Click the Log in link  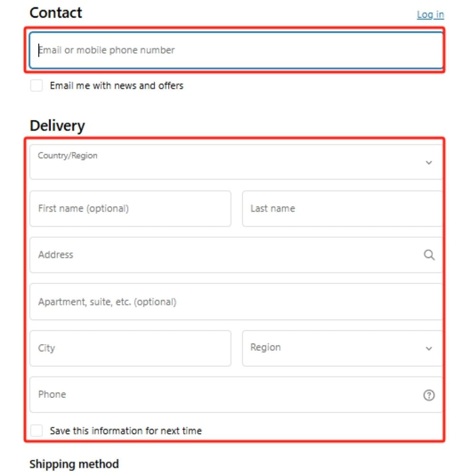[x=430, y=15]
